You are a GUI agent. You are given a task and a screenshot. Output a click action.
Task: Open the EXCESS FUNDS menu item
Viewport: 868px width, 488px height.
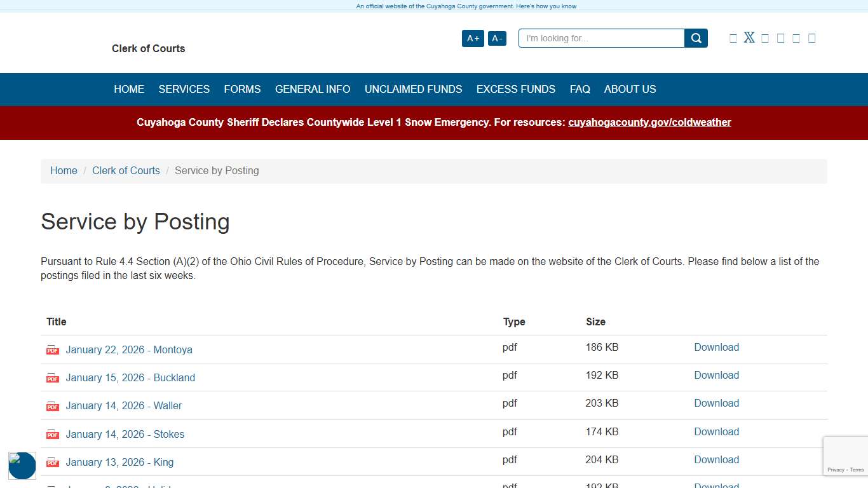point(515,90)
